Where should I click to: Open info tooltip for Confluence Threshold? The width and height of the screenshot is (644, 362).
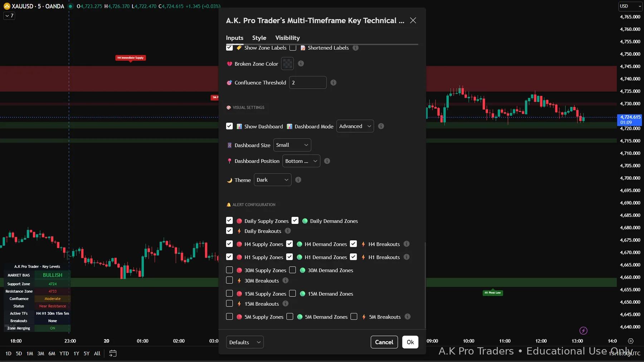click(x=333, y=82)
